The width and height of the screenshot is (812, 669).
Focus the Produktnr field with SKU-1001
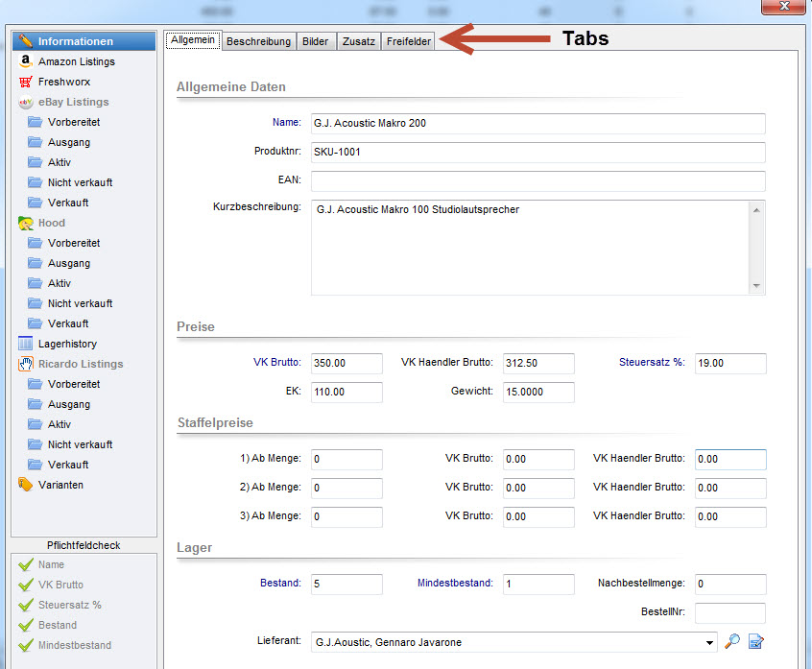click(538, 153)
